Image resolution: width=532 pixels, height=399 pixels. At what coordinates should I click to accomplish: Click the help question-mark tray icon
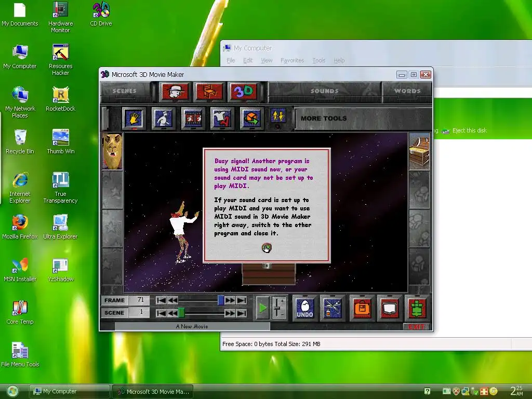tap(427, 391)
